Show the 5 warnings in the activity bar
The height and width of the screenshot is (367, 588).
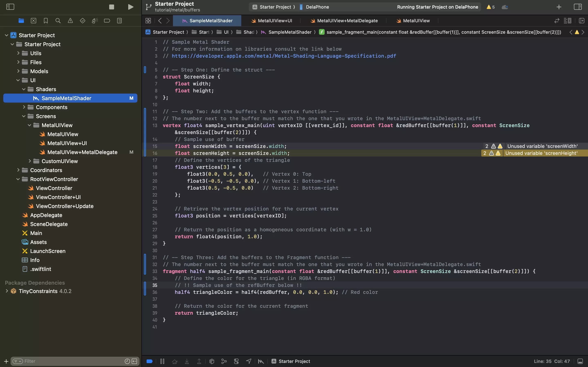pos(490,7)
